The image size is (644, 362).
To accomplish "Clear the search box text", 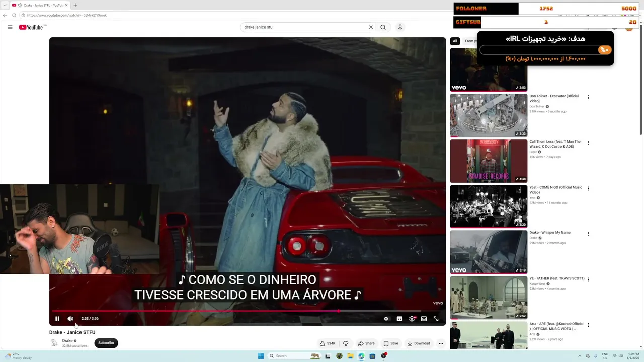I will tap(371, 27).
